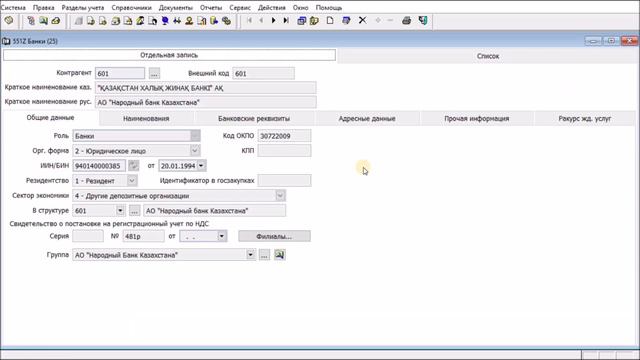Screen dimensions: 640x360
Task: Click the Краткое наименование рус. field
Action: [x=205, y=102]
